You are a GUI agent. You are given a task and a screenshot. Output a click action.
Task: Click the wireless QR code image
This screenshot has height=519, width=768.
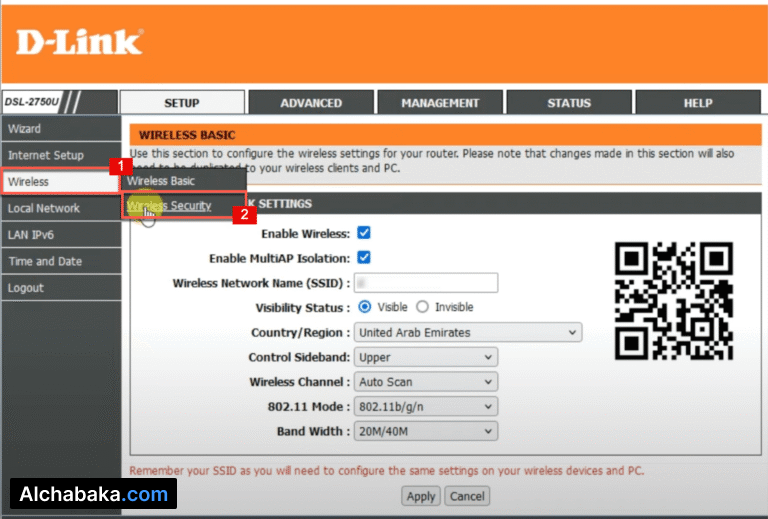pyautogui.click(x=674, y=301)
